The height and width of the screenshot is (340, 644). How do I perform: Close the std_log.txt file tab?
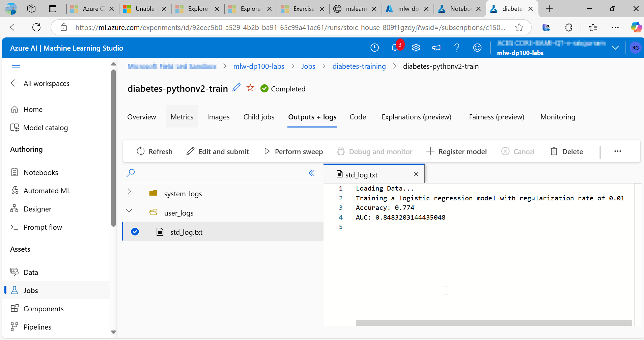(416, 174)
